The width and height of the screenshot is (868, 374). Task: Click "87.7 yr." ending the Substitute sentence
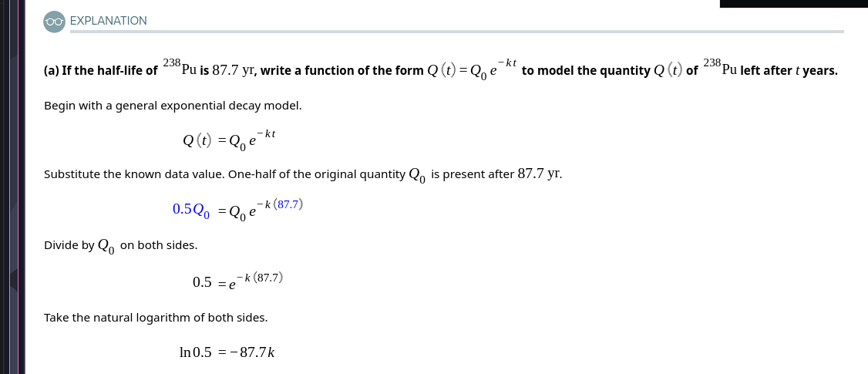click(540, 174)
